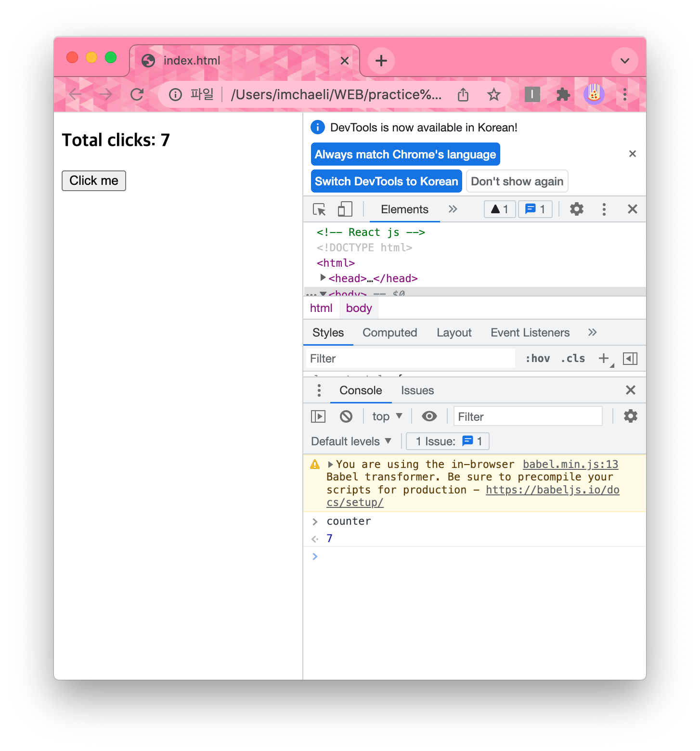Image resolution: width=700 pixels, height=751 pixels.
Task: Open the Console panel options menu
Action: coord(318,390)
